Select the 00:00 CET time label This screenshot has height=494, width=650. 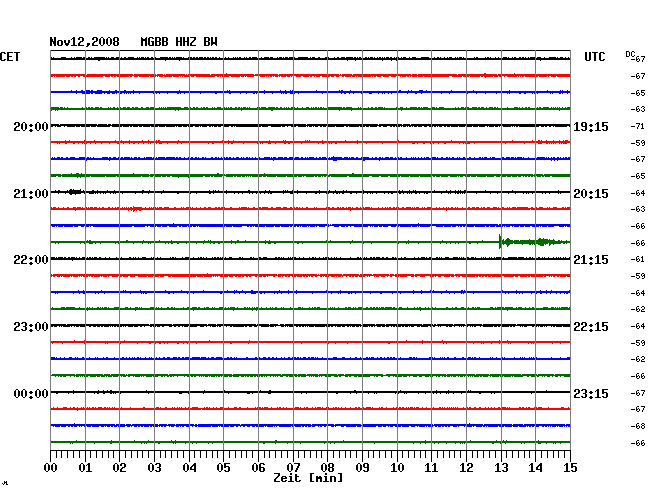coord(31,394)
